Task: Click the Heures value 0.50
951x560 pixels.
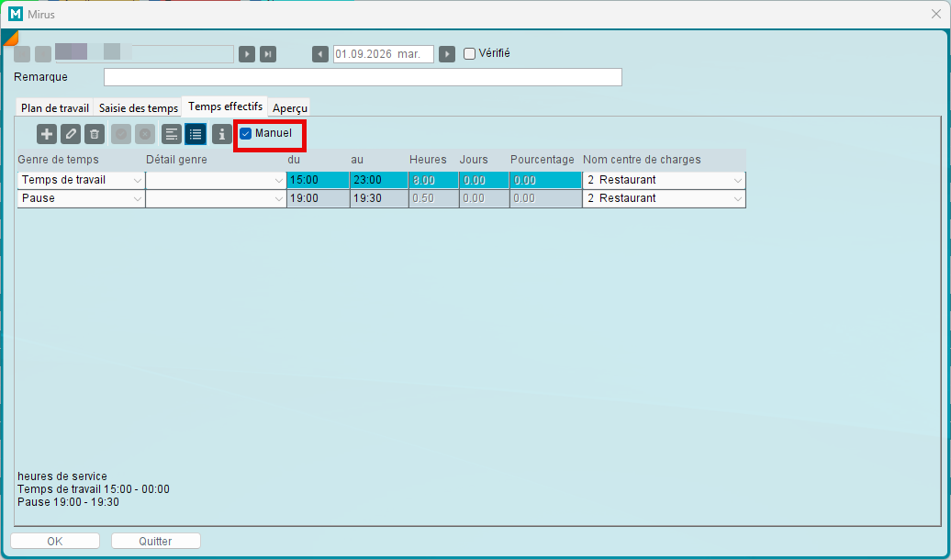Action: click(433, 198)
